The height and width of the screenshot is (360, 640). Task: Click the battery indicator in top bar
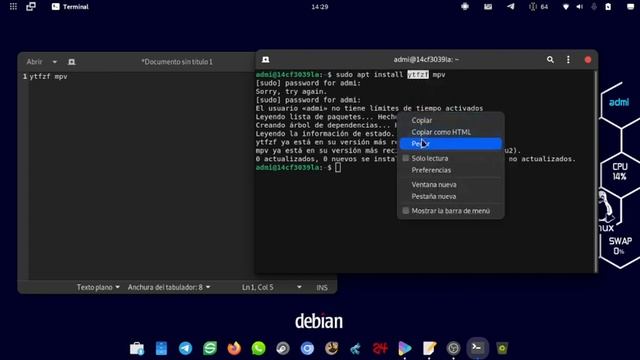click(608, 7)
